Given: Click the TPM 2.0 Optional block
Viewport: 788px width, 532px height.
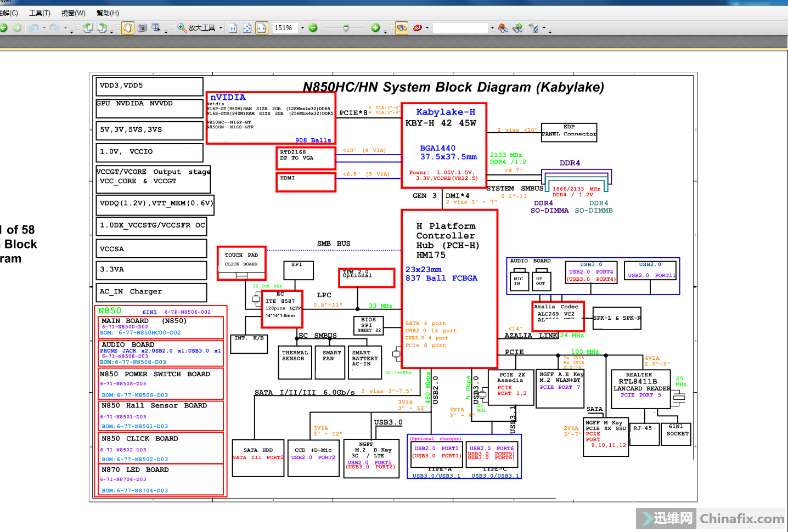Looking at the screenshot, I should coord(367,278).
